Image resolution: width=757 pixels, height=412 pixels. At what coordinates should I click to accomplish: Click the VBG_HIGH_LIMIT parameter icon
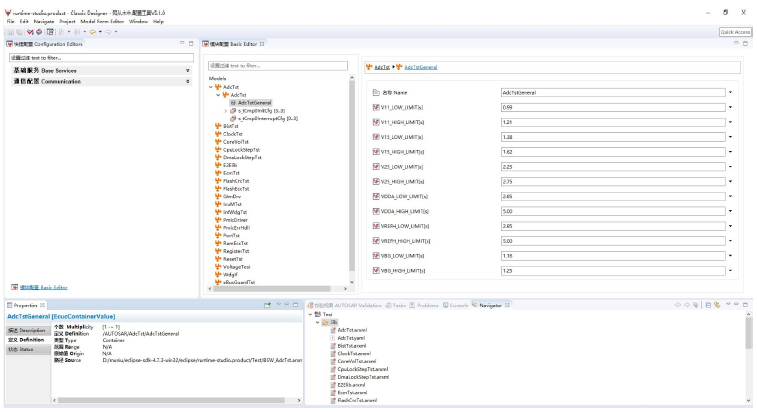coord(376,270)
